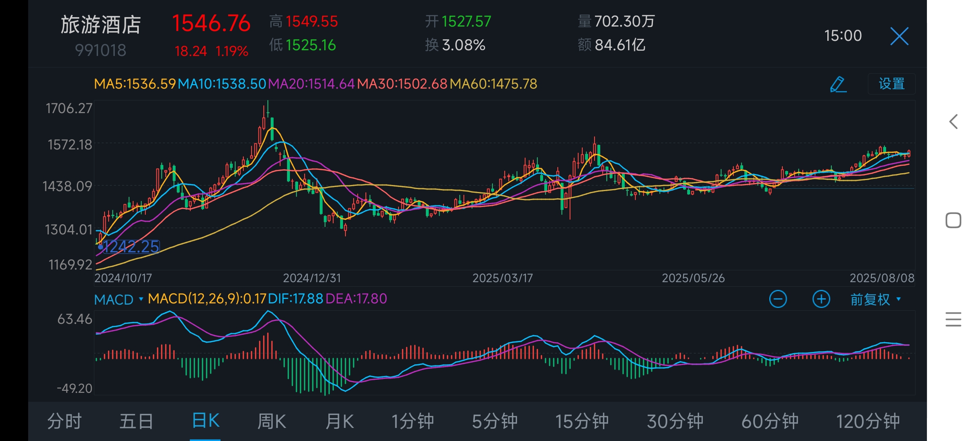The width and height of the screenshot is (980, 441).
Task: Close the stock chart with the X icon
Action: [x=899, y=36]
